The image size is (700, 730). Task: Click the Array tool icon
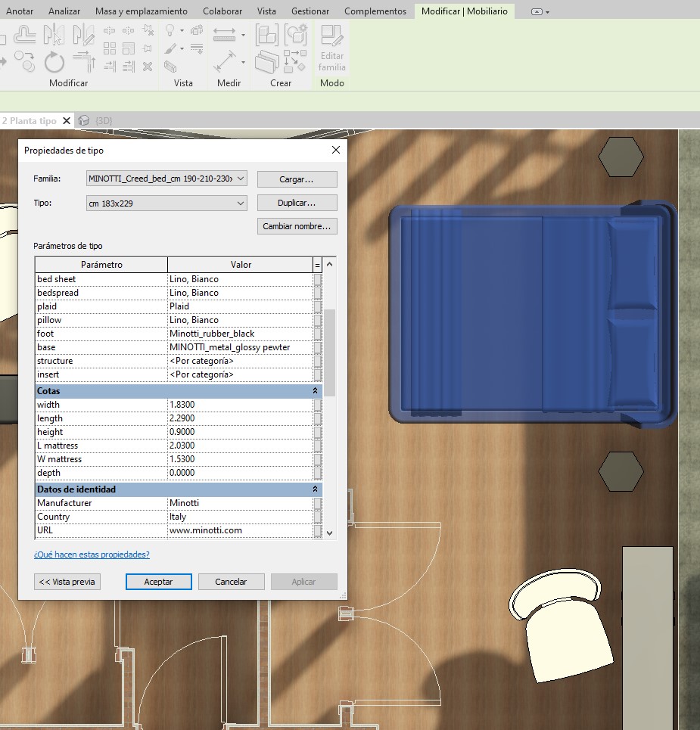(x=110, y=48)
